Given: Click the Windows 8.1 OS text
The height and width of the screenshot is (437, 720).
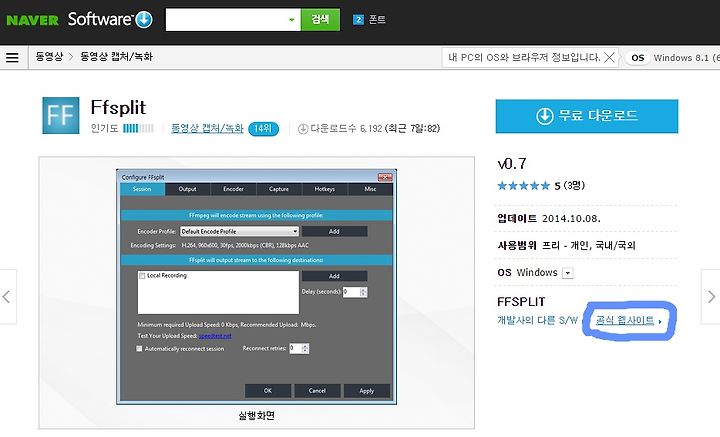Looking at the screenshot, I should tap(686, 58).
